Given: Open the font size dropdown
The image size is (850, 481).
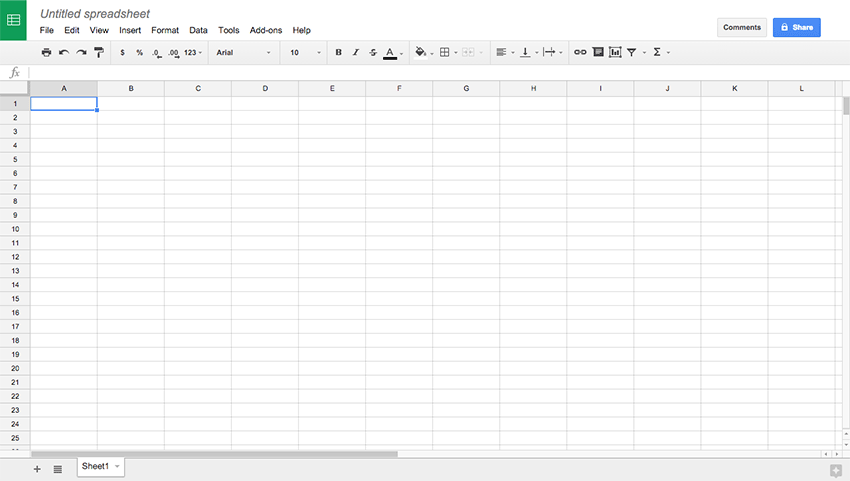Looking at the screenshot, I should pyautogui.click(x=305, y=53).
